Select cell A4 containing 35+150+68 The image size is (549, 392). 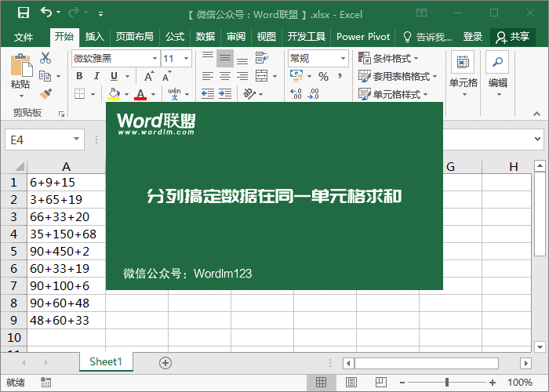pyautogui.click(x=67, y=234)
